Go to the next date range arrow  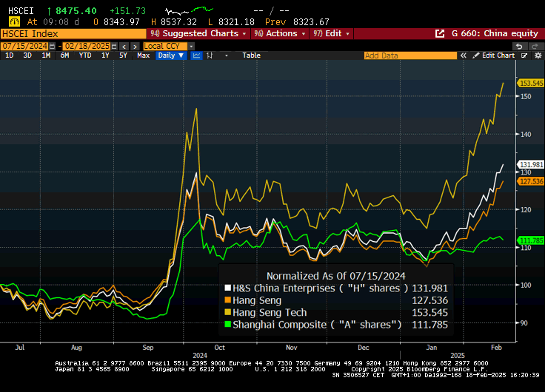coord(136,46)
